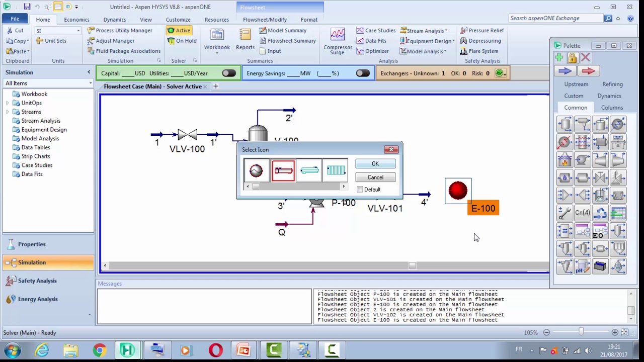The image size is (644, 362).
Task: Open the SI unit set dropdown
Action: pos(78,31)
